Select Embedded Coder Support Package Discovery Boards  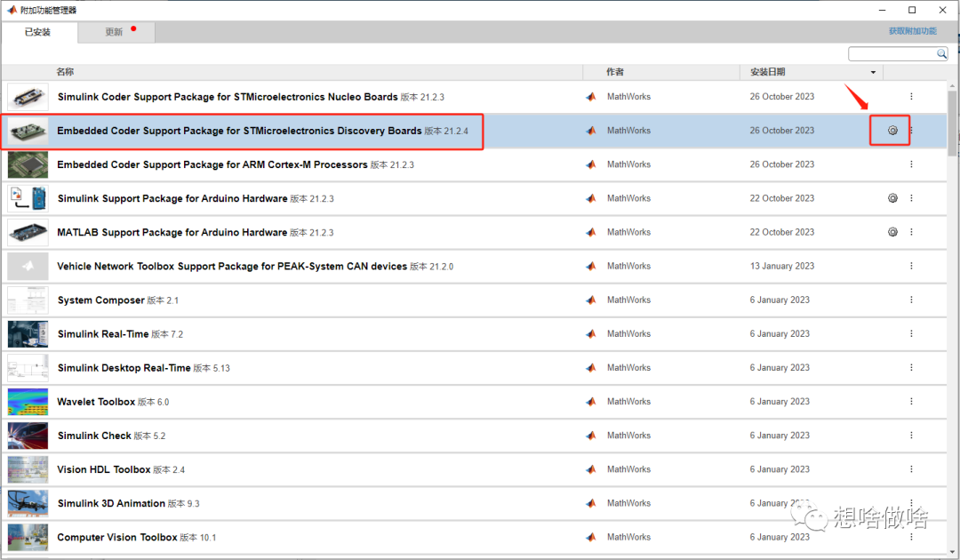(x=262, y=131)
